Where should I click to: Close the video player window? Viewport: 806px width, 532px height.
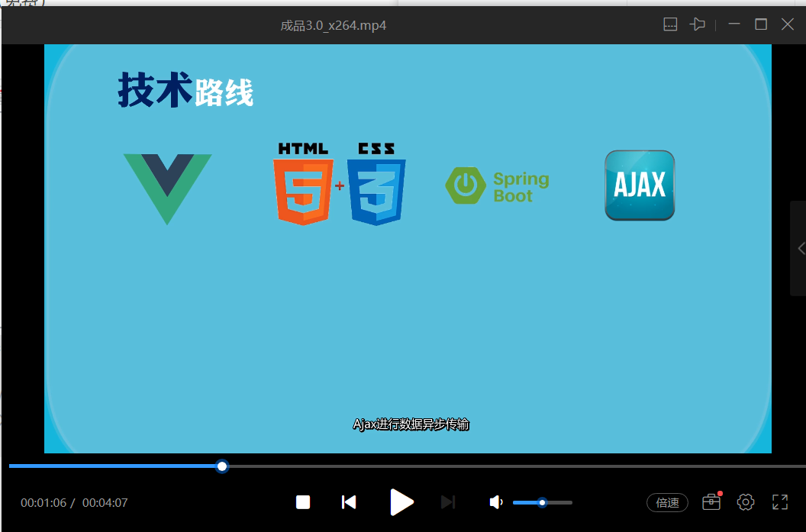[788, 24]
